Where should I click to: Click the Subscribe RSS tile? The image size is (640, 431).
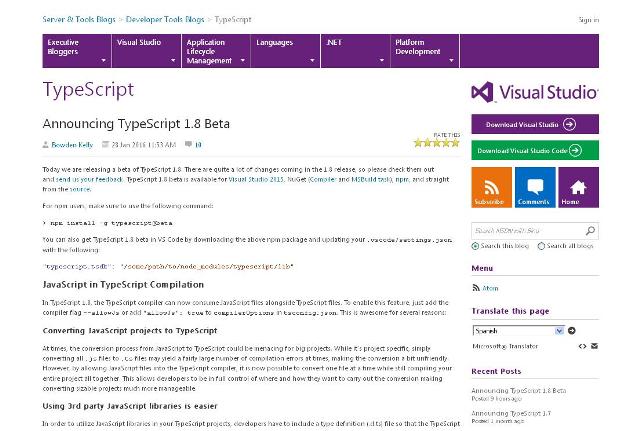[x=491, y=187]
